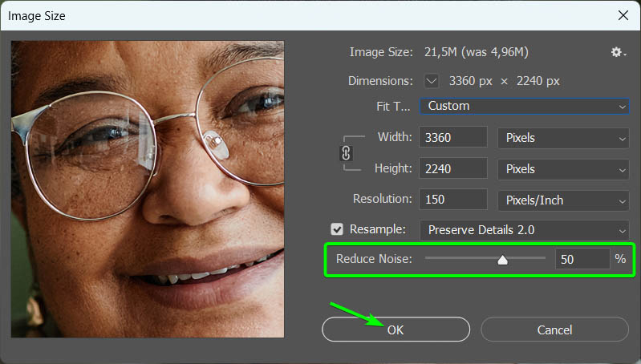Open the Preserve Details 2.0 resample dropdown
The image size is (641, 364).
point(525,230)
